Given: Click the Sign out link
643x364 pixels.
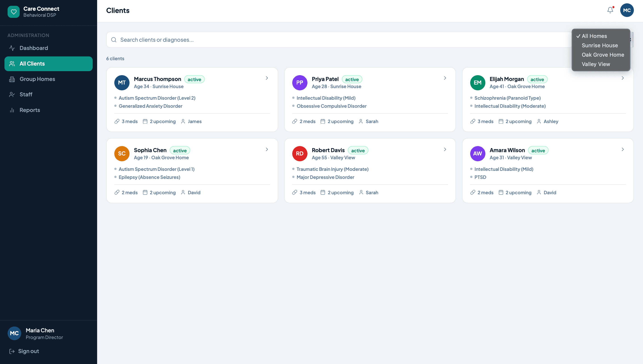Looking at the screenshot, I should tap(24, 351).
